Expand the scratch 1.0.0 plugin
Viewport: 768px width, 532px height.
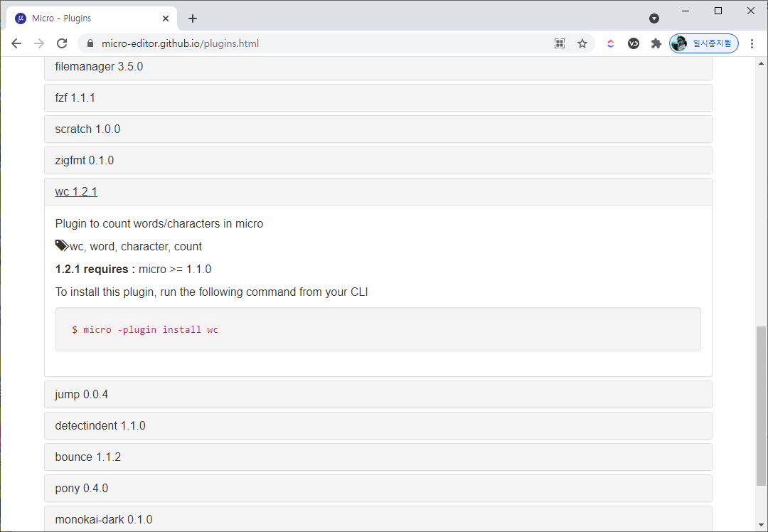tap(378, 129)
